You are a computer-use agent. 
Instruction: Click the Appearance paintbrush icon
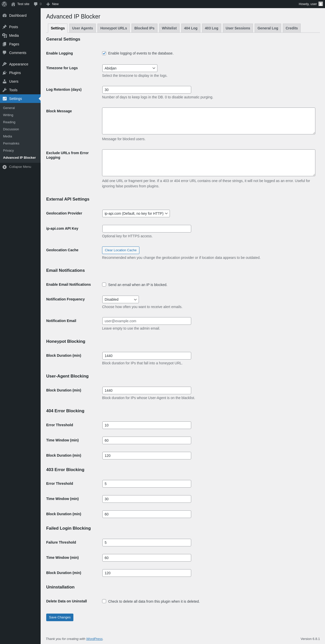tap(5, 64)
